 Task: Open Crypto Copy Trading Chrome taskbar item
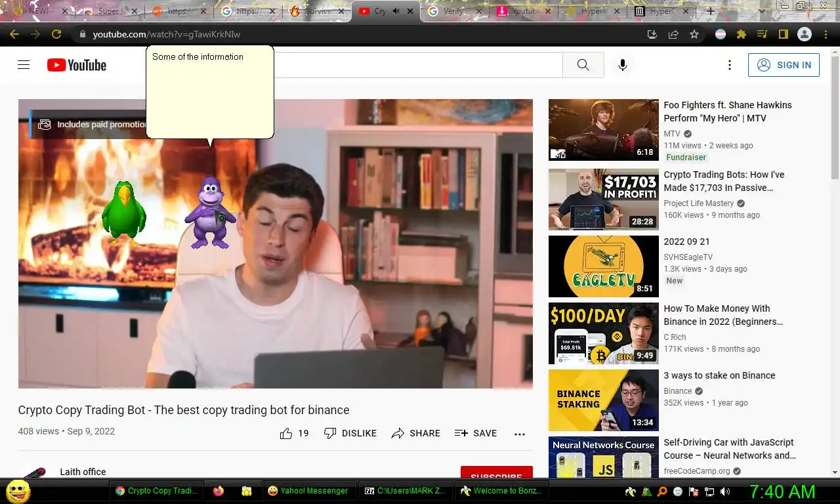click(156, 490)
